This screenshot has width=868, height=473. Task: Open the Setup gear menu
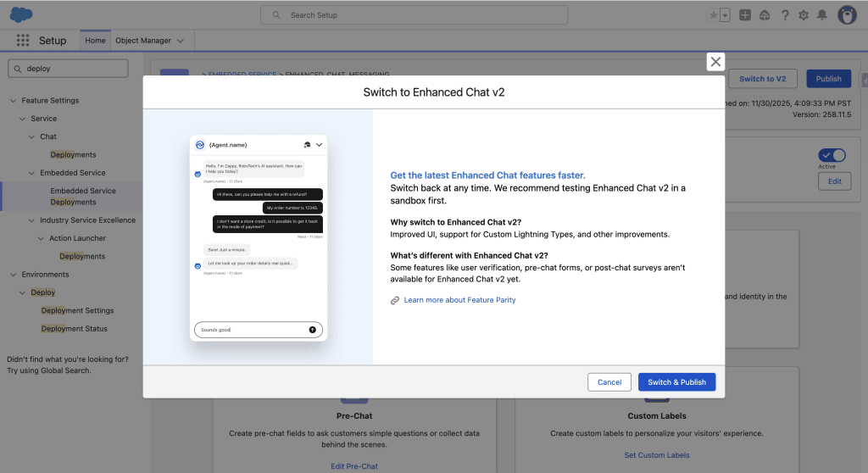tap(804, 15)
